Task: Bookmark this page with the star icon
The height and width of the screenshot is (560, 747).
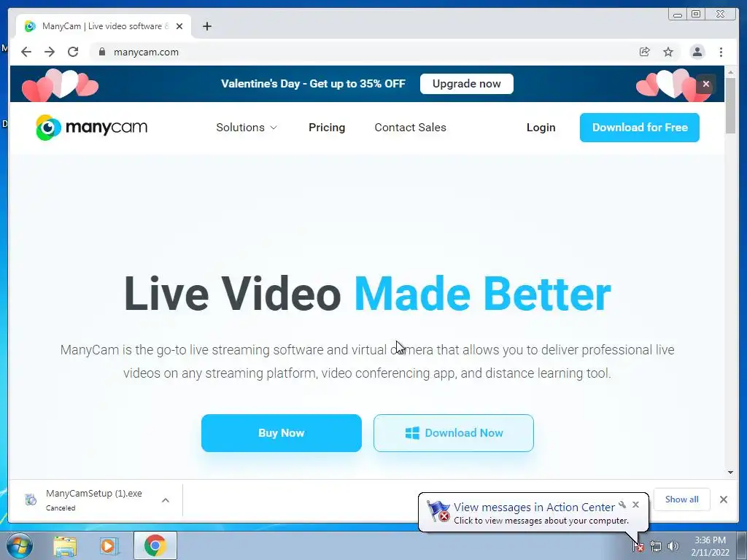Action: coord(668,52)
